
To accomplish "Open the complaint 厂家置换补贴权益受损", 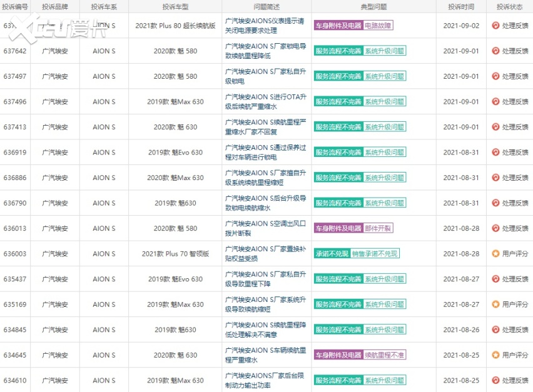I will click(x=265, y=254).
